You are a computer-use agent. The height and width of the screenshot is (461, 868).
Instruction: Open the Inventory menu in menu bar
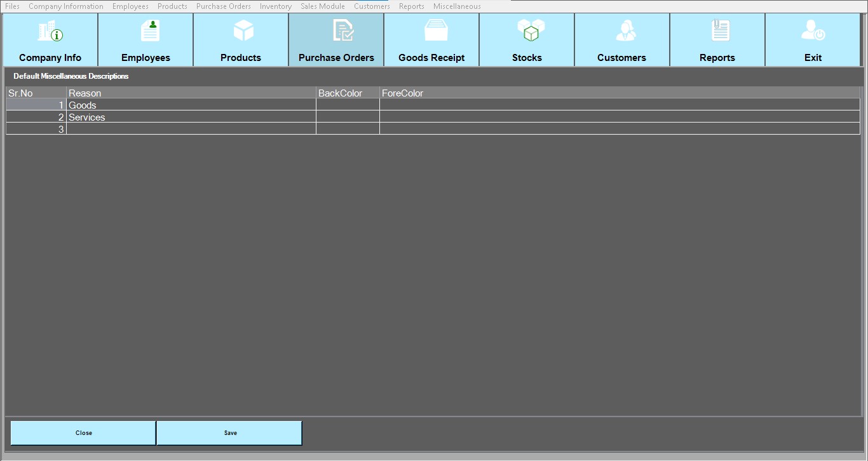[276, 6]
